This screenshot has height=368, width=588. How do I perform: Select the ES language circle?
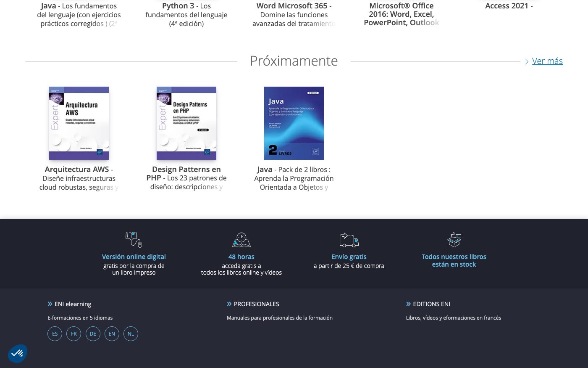55,334
